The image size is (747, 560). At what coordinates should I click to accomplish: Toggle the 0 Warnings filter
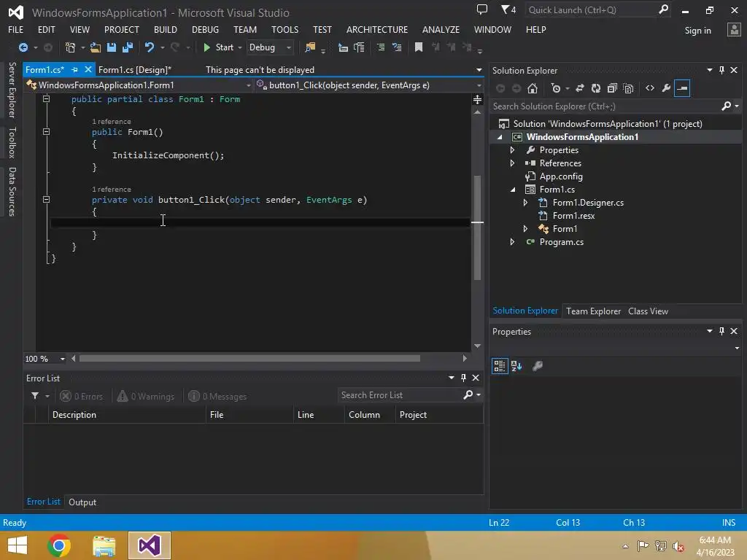pos(146,396)
